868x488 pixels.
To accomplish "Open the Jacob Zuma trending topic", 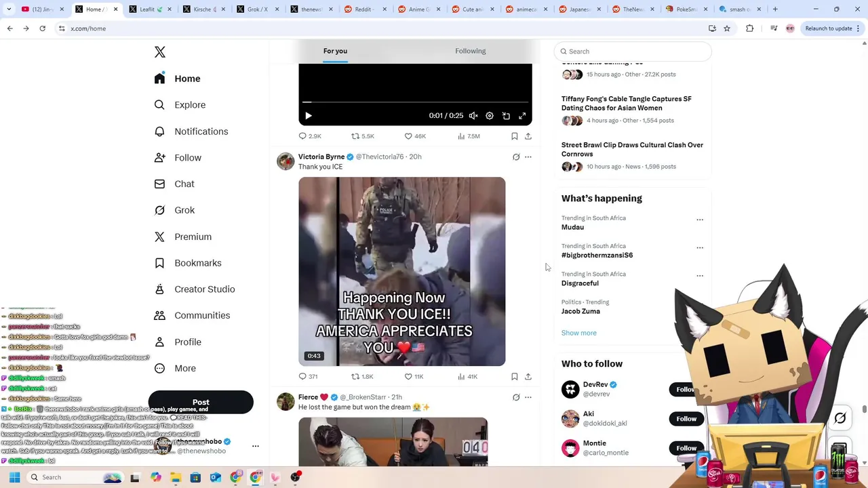I will point(580,311).
